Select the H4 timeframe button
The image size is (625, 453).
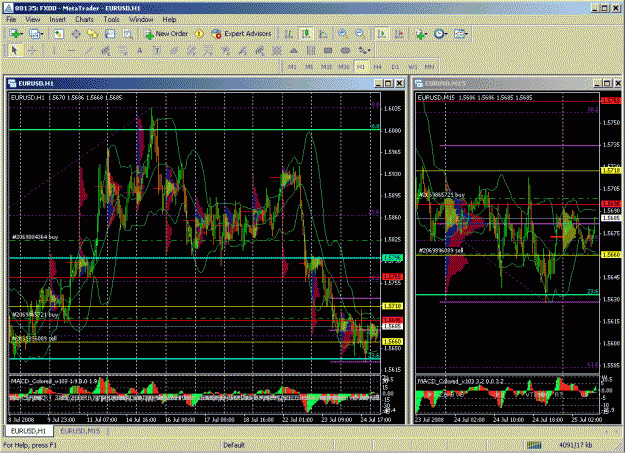pyautogui.click(x=377, y=67)
